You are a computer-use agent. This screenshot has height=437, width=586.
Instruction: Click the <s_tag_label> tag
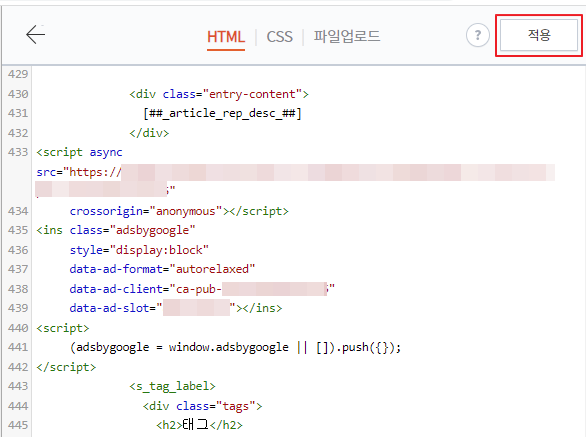pyautogui.click(x=172, y=386)
